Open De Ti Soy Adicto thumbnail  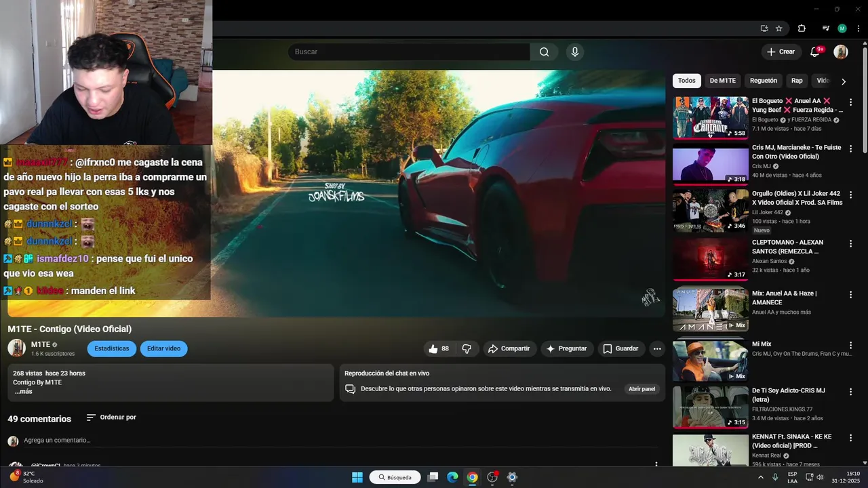pos(711,407)
